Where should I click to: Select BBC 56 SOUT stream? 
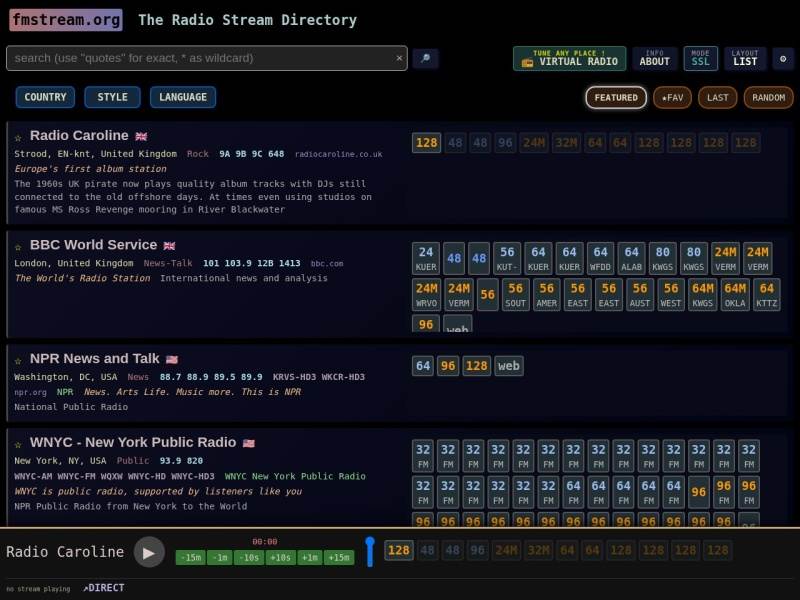pos(515,294)
